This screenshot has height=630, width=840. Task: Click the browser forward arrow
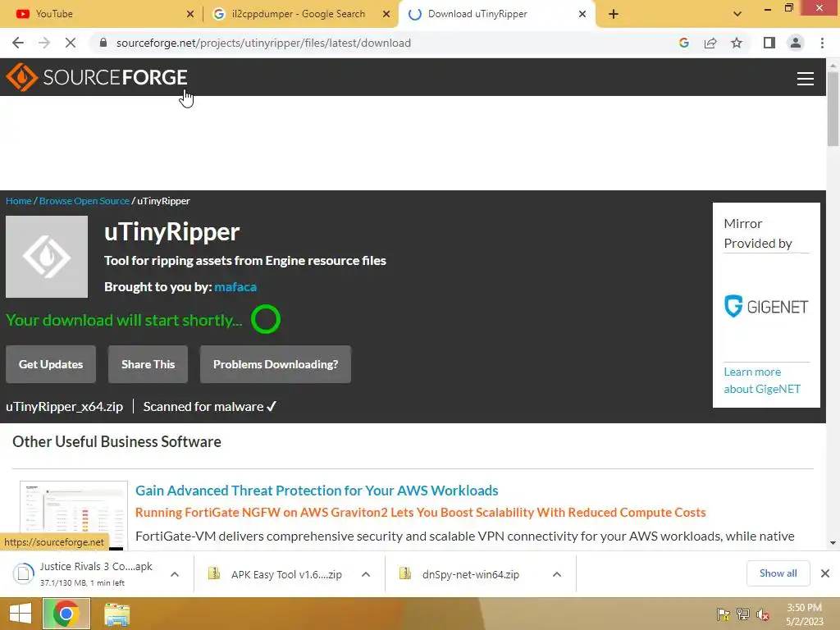tap(44, 43)
